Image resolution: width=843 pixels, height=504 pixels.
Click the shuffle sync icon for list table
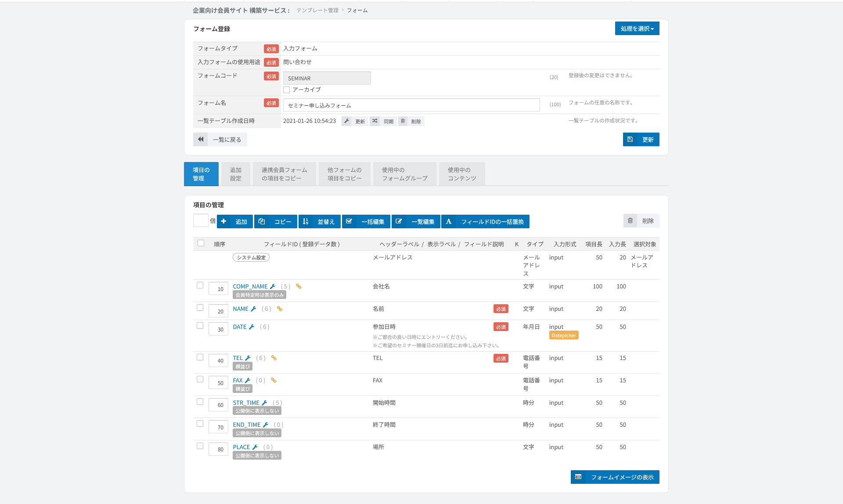point(375,121)
